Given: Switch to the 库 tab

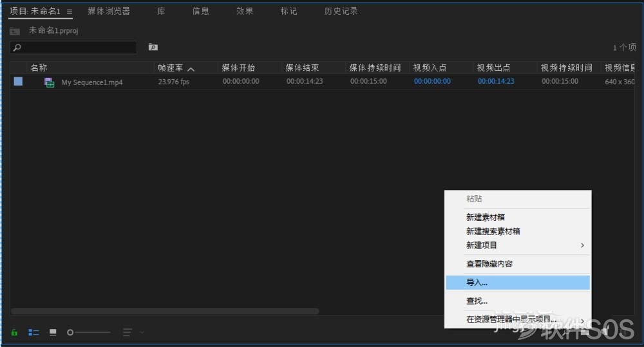Looking at the screenshot, I should coord(162,11).
